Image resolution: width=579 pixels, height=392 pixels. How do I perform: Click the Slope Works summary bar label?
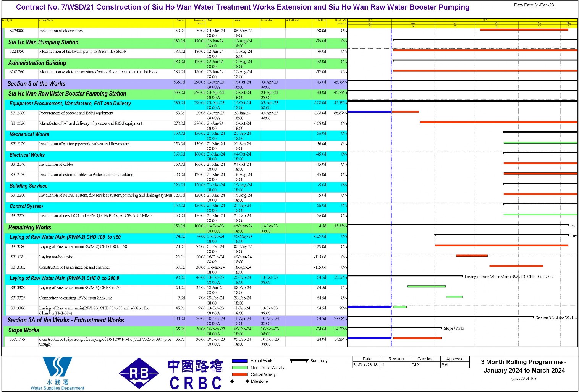454,329
